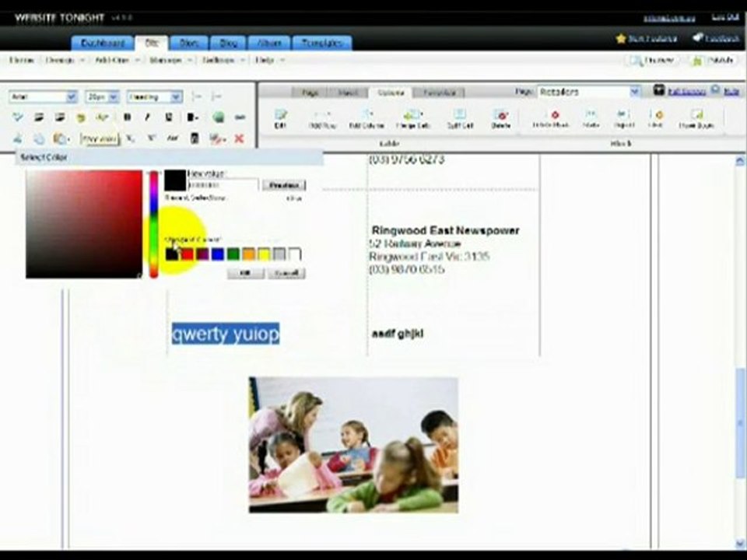Click the 'asdf ghjkl' text
This screenshot has height=560, width=747.
pyautogui.click(x=398, y=334)
